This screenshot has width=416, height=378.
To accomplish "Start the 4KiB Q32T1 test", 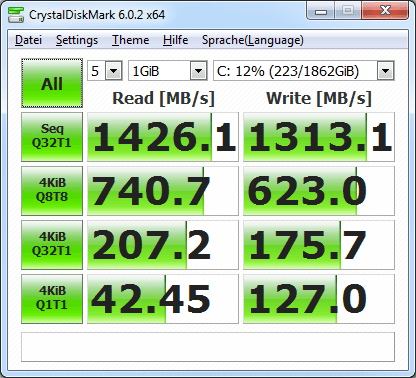I will tap(52, 245).
